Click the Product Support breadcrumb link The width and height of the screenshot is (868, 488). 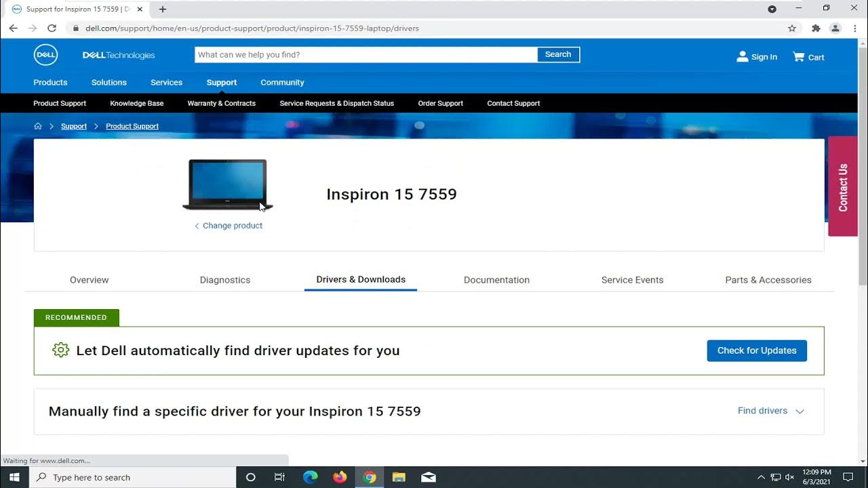pos(132,126)
